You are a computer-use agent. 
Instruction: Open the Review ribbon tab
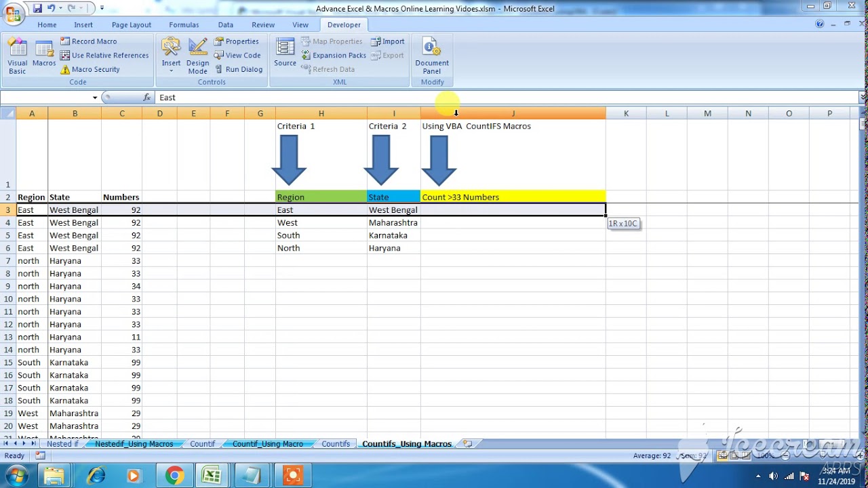pos(263,25)
